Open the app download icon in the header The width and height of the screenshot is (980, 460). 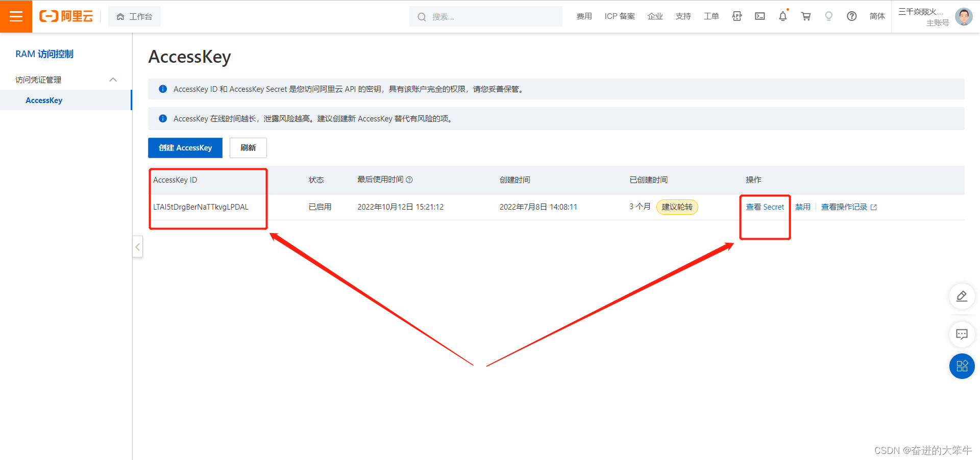click(x=737, y=16)
